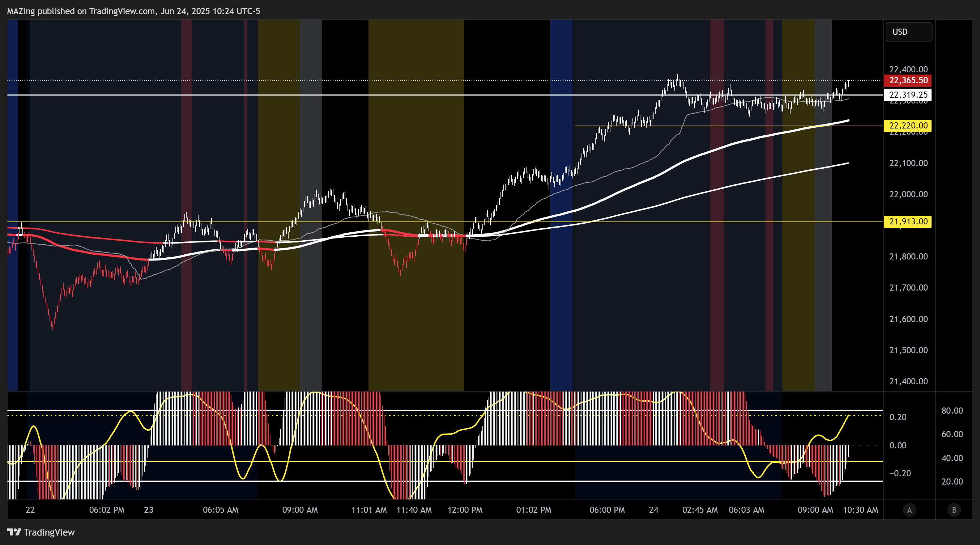Screen dimensions: 980x545
Task: Click the 21,800.00 price axis value
Action: tap(908, 257)
